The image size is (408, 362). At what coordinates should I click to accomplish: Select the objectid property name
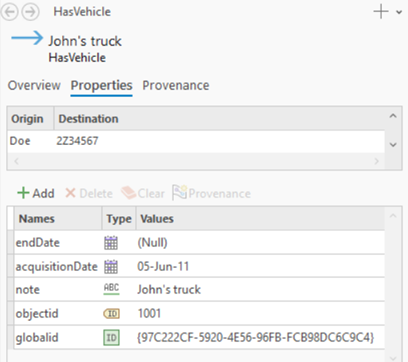37,313
